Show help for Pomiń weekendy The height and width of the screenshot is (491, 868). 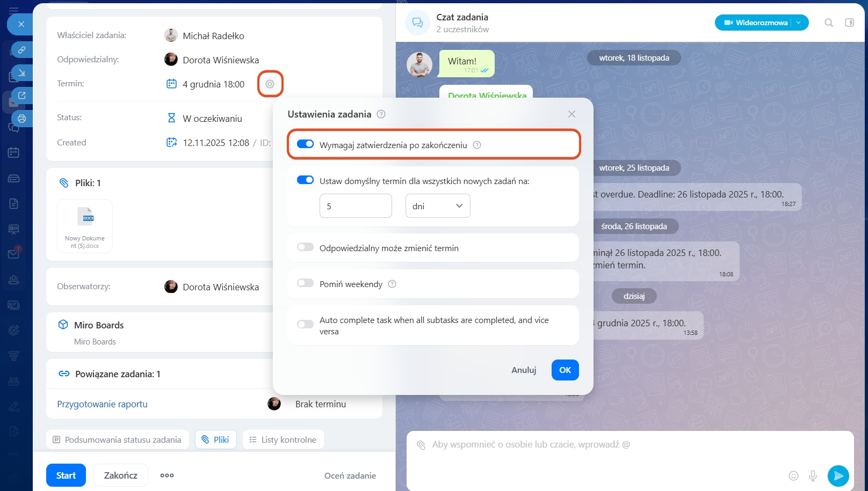coord(392,284)
